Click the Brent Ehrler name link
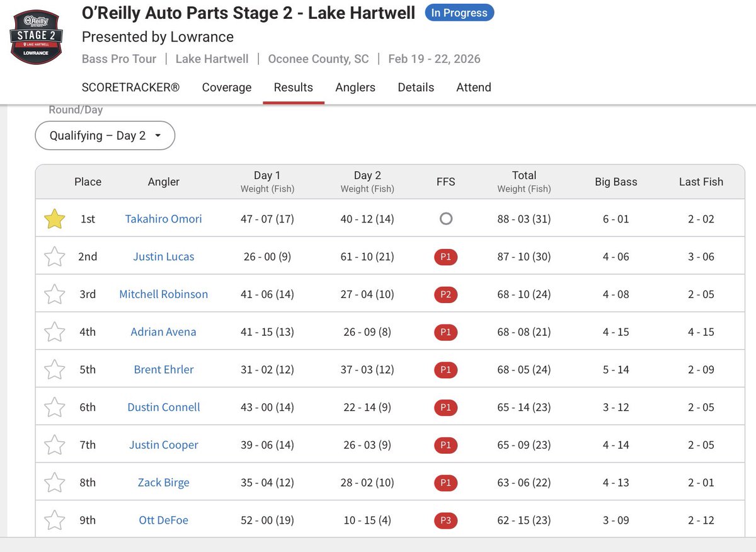This screenshot has height=552, width=756. point(164,369)
